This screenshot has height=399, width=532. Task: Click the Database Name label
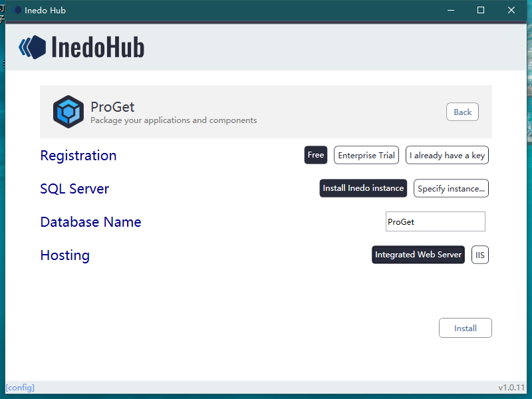pos(90,222)
